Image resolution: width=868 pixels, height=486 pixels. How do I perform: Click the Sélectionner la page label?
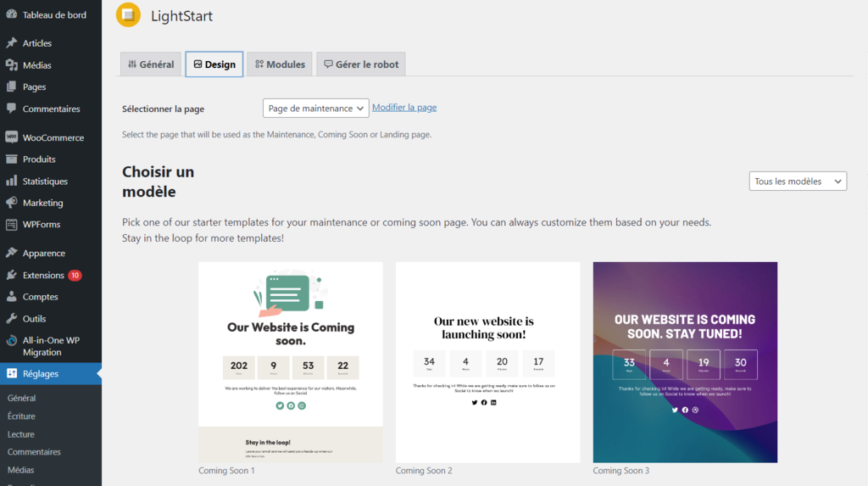click(164, 109)
